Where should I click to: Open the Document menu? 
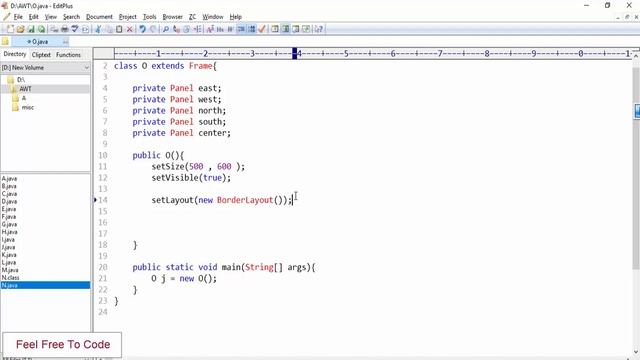click(99, 17)
